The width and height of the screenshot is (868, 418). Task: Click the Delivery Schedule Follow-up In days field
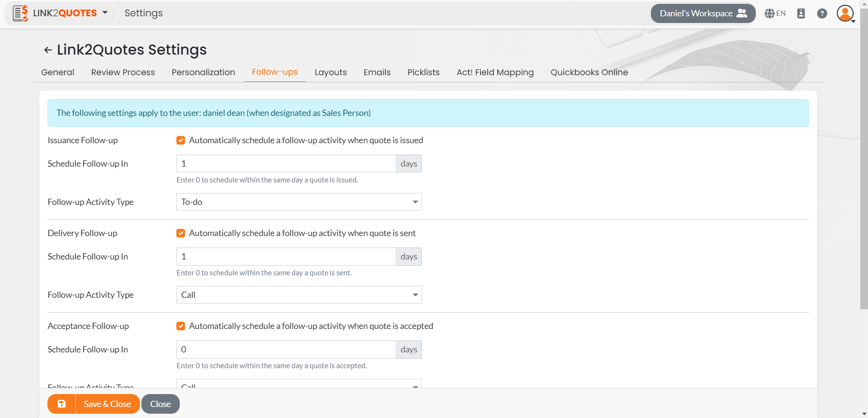point(286,257)
